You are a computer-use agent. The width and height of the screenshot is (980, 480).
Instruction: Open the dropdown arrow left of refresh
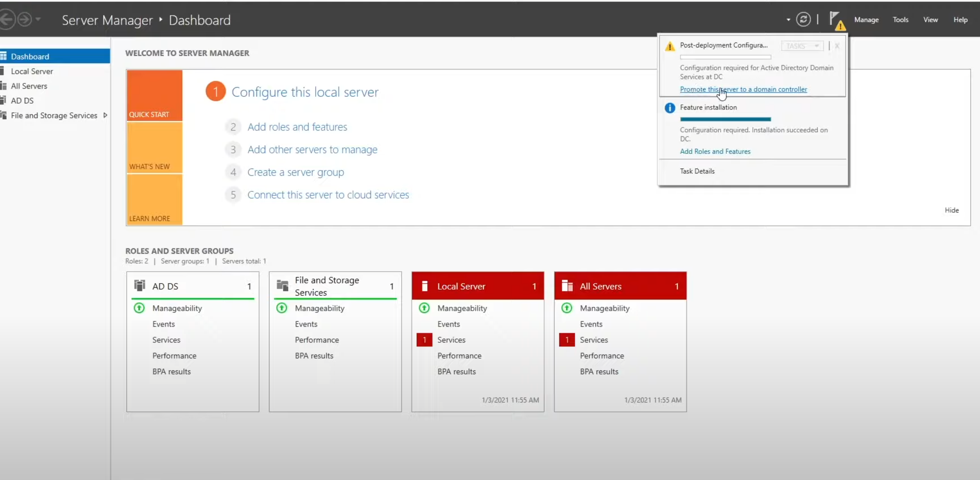click(x=788, y=20)
